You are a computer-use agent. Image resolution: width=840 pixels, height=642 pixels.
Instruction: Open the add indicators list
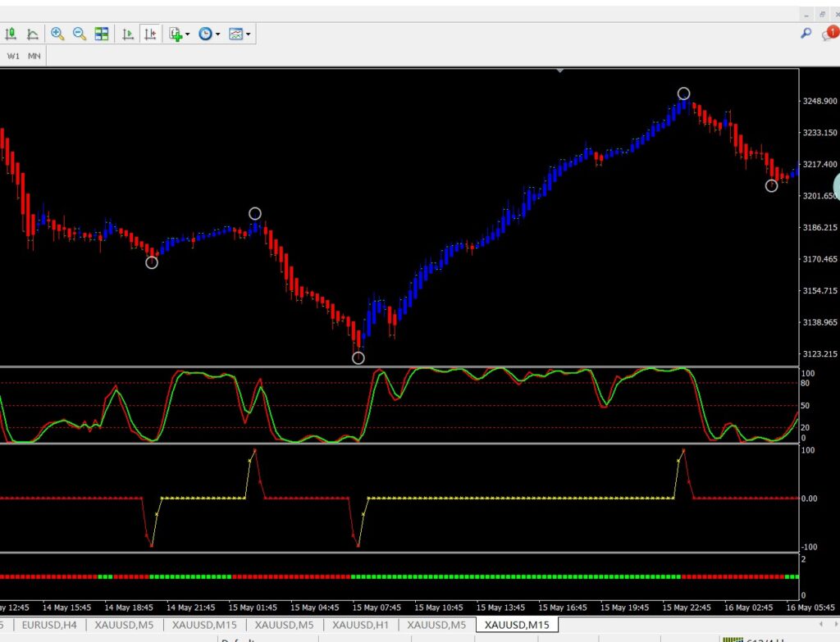pyautogui.click(x=176, y=34)
